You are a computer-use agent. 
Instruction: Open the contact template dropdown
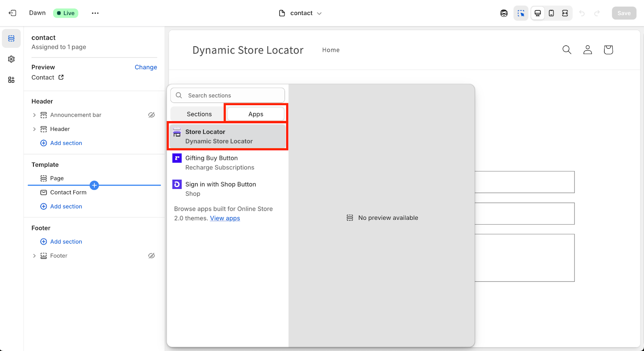(x=301, y=13)
